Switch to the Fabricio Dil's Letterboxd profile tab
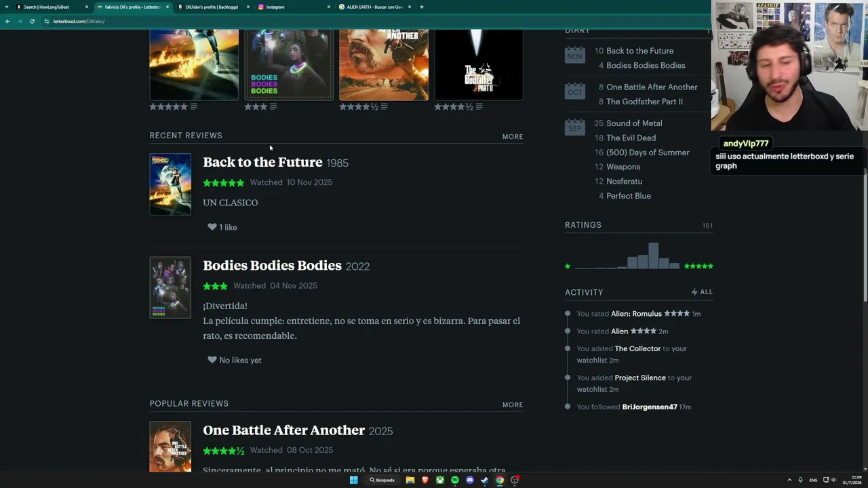Screen dimensions: 868x488 coord(132,7)
